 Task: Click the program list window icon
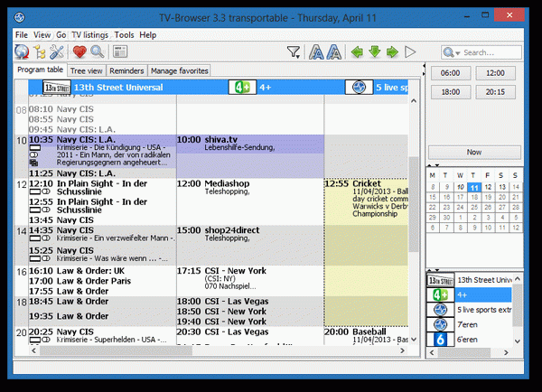pyautogui.click(x=120, y=51)
